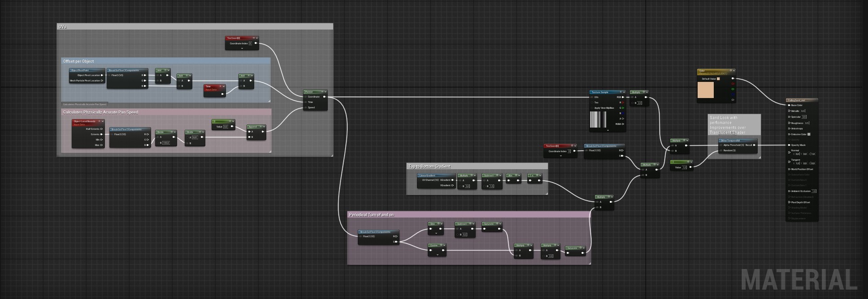Click the LinearGradient UGradient output pin
Image resolution: width=868 pixels, height=299 pixels.
452,180
